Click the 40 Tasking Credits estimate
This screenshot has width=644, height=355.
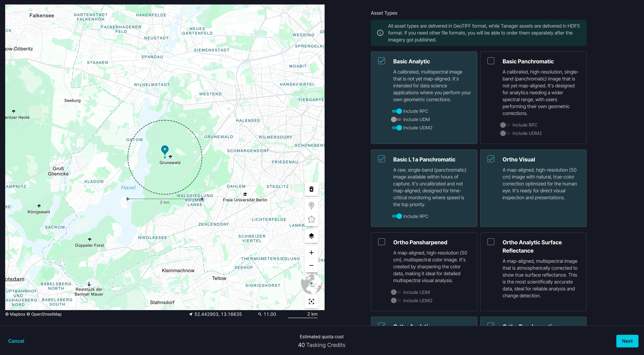point(322,345)
